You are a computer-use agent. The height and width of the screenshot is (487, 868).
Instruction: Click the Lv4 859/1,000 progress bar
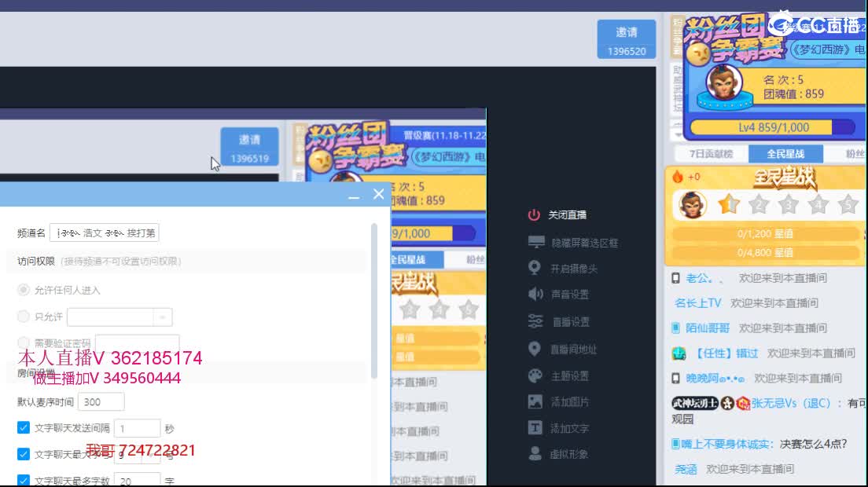point(774,127)
